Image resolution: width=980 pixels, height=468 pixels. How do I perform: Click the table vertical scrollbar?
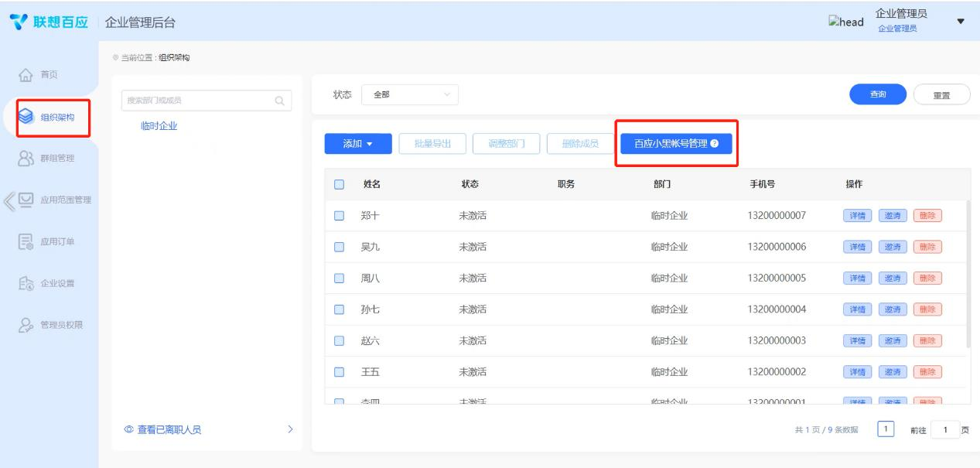(x=967, y=273)
